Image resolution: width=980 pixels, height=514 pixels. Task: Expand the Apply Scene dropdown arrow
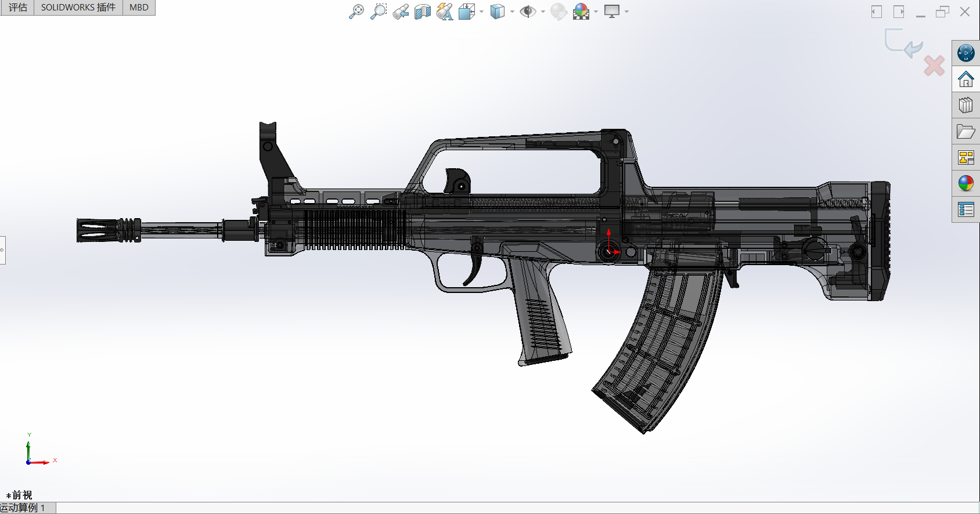click(596, 12)
